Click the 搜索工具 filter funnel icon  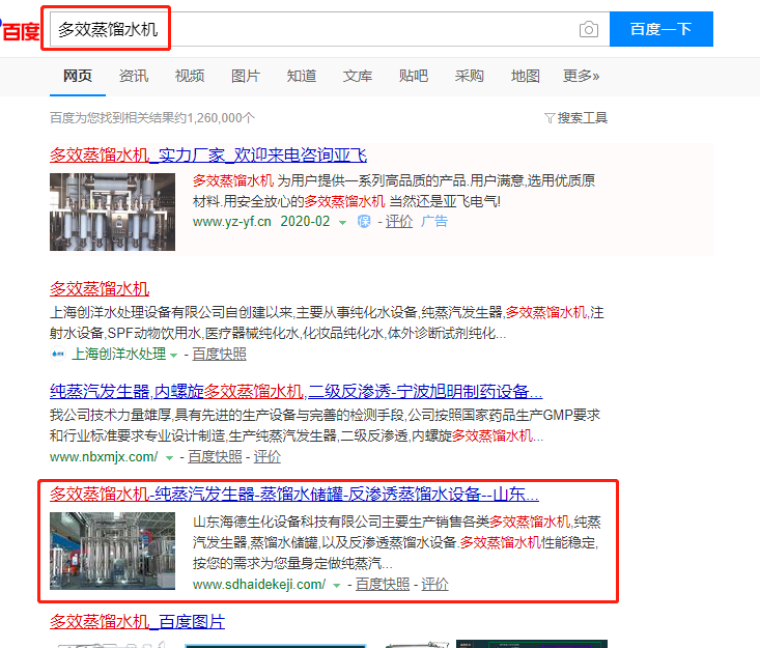[x=549, y=118]
